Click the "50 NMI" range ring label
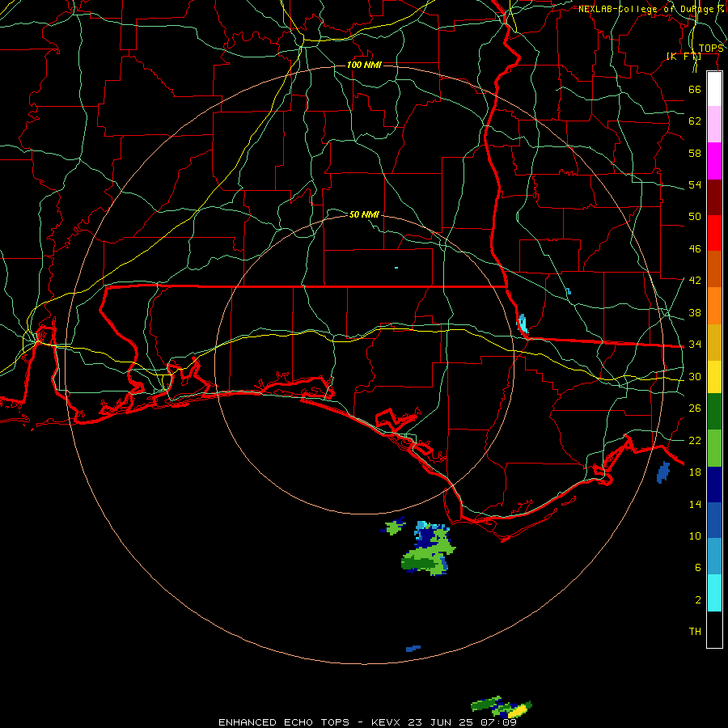The image size is (728, 728). click(x=364, y=214)
